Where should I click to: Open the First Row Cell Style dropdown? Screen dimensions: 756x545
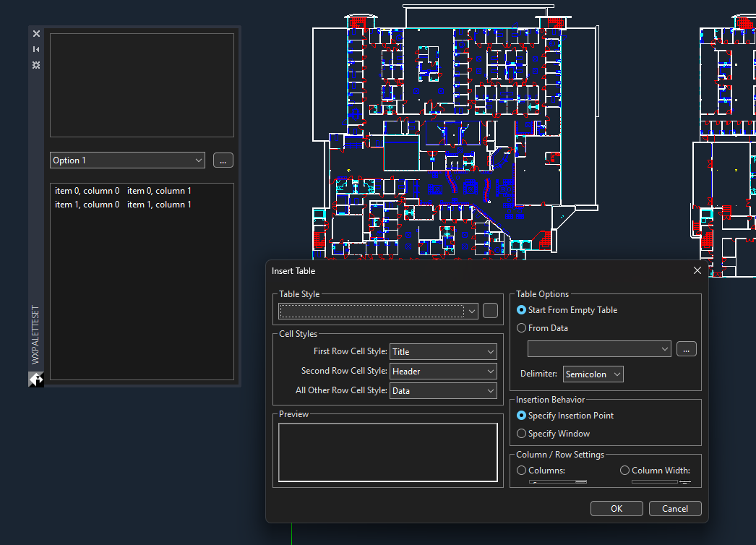point(443,352)
